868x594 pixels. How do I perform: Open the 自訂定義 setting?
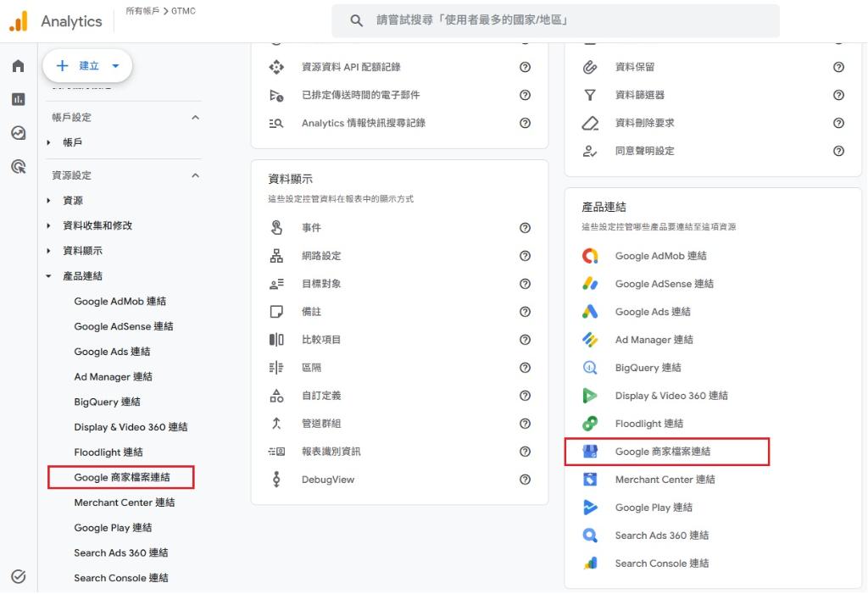click(x=321, y=396)
